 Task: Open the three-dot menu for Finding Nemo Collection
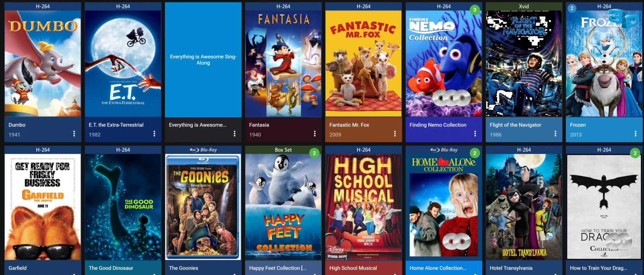point(475,134)
